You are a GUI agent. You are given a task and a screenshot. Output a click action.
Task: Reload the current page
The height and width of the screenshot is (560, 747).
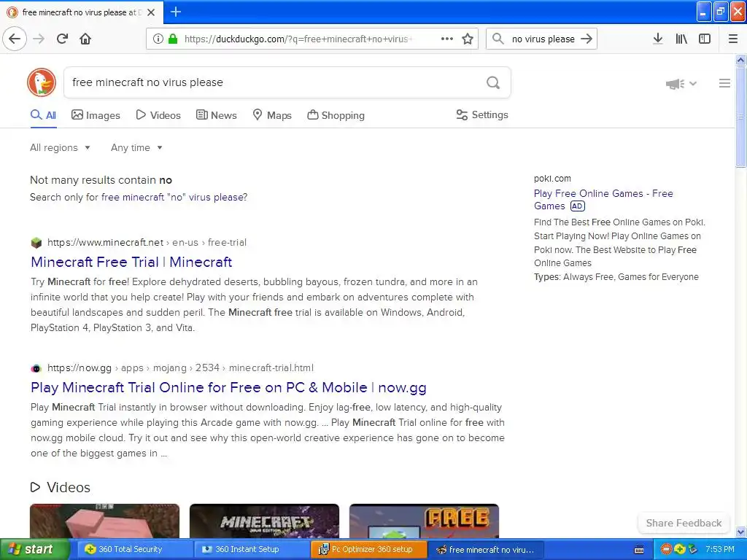pyautogui.click(x=63, y=39)
